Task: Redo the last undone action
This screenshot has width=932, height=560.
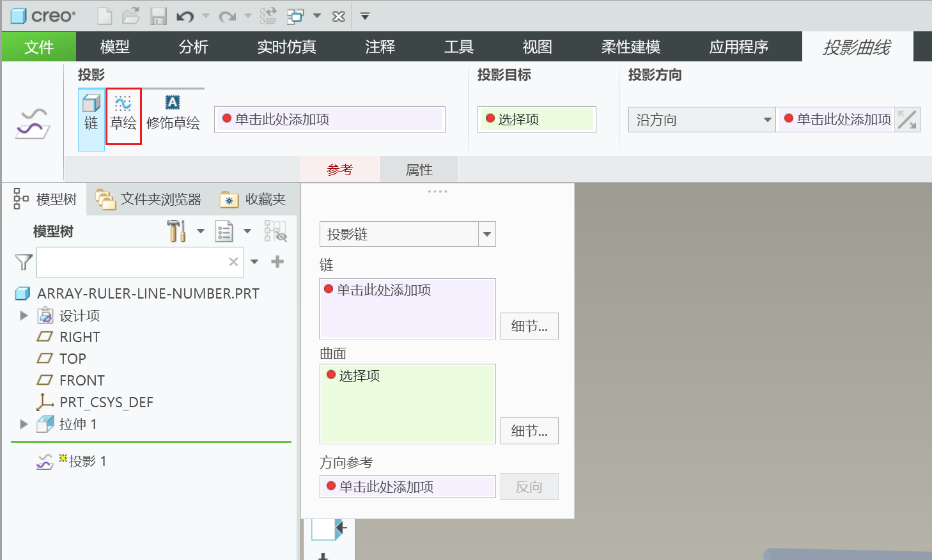Action: click(x=228, y=16)
